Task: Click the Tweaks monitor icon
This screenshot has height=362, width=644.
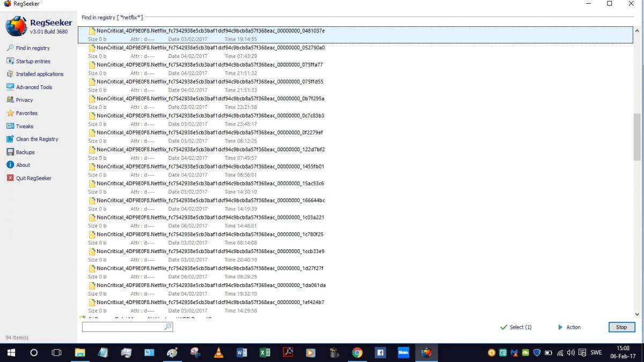Action: click(10, 126)
